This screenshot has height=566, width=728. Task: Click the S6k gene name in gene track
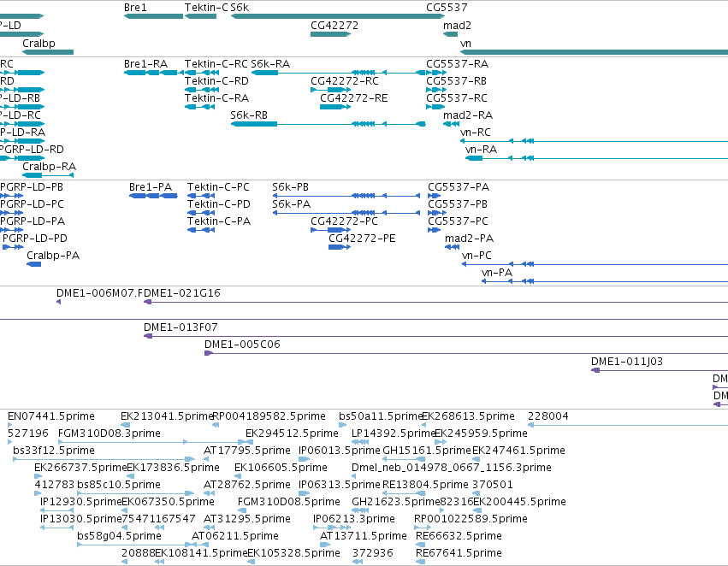coord(240,8)
